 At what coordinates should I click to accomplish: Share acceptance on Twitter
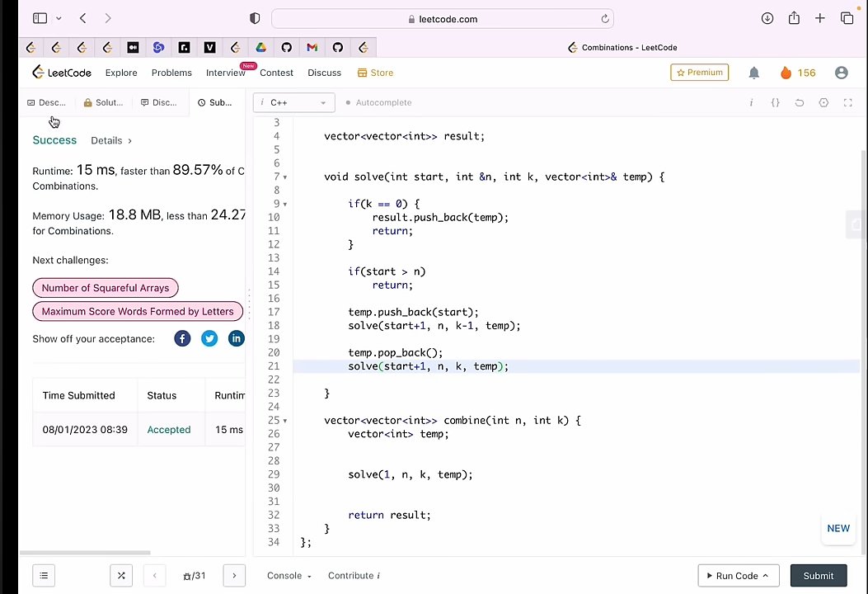[x=209, y=338]
